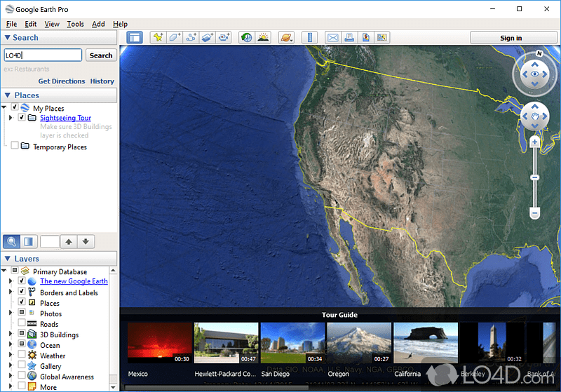Collapse the Places panel
The image size is (561, 392).
[x=7, y=95]
